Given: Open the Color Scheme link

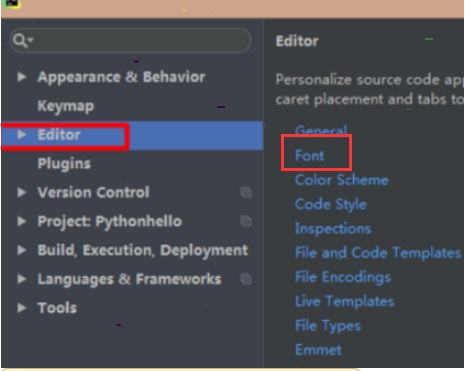Looking at the screenshot, I should pos(342,180).
